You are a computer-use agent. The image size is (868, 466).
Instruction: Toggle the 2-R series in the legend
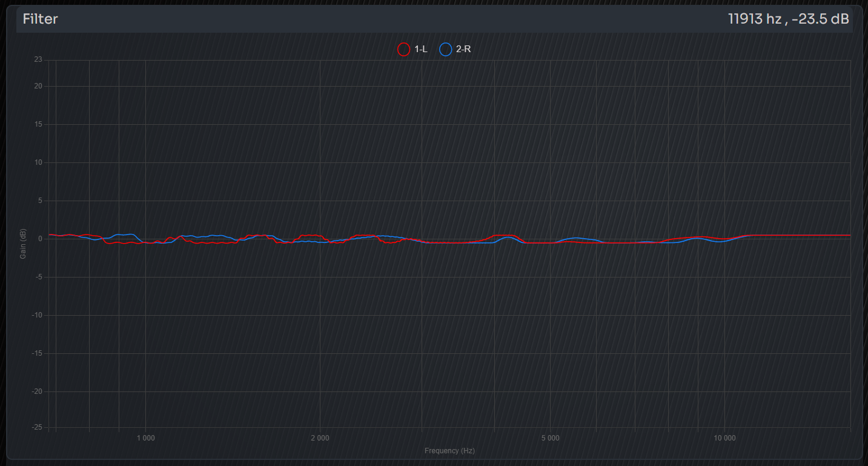click(456, 50)
